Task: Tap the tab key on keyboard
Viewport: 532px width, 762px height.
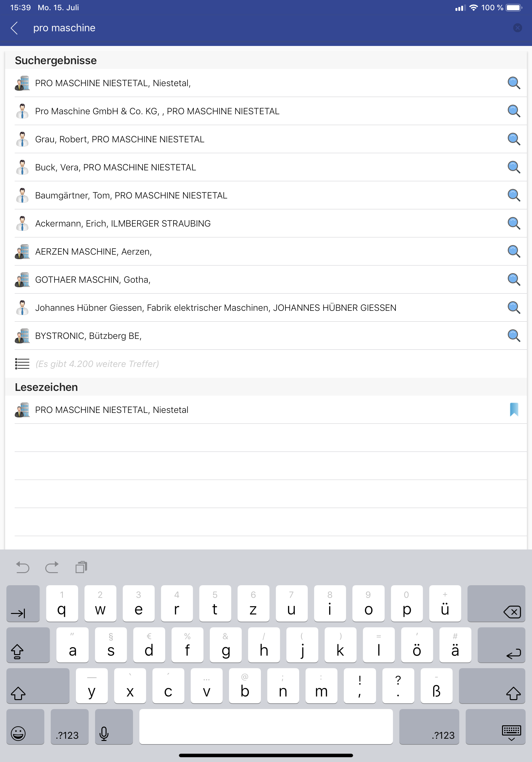Action: pyautogui.click(x=23, y=603)
